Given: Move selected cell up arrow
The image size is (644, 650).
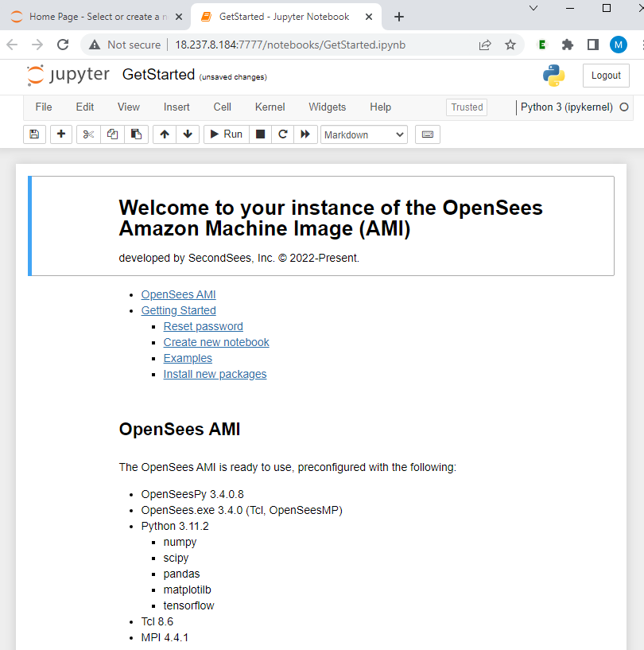Looking at the screenshot, I should 165,134.
